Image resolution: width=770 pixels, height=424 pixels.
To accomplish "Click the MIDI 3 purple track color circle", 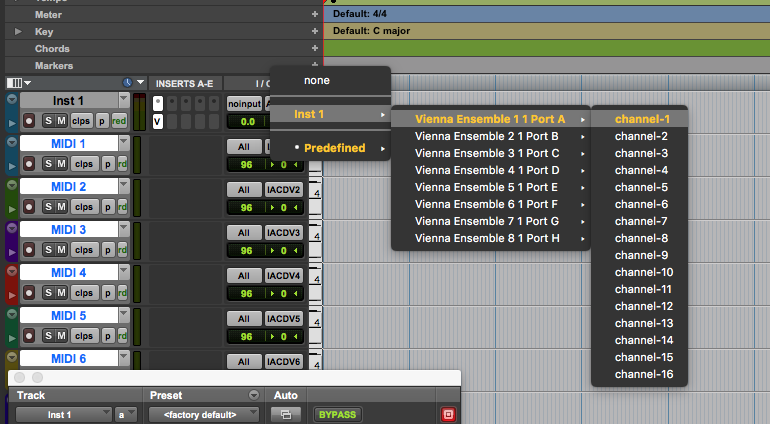I will (x=12, y=228).
